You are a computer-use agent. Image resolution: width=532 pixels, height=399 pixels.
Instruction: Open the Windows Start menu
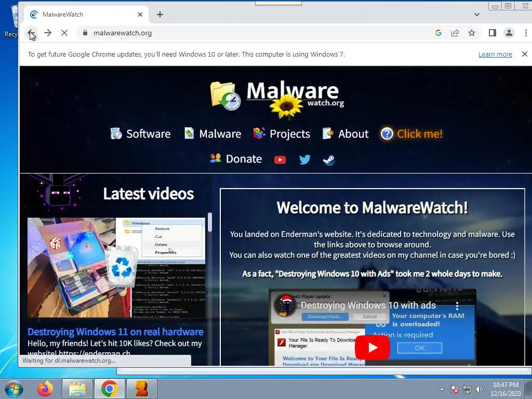point(14,389)
